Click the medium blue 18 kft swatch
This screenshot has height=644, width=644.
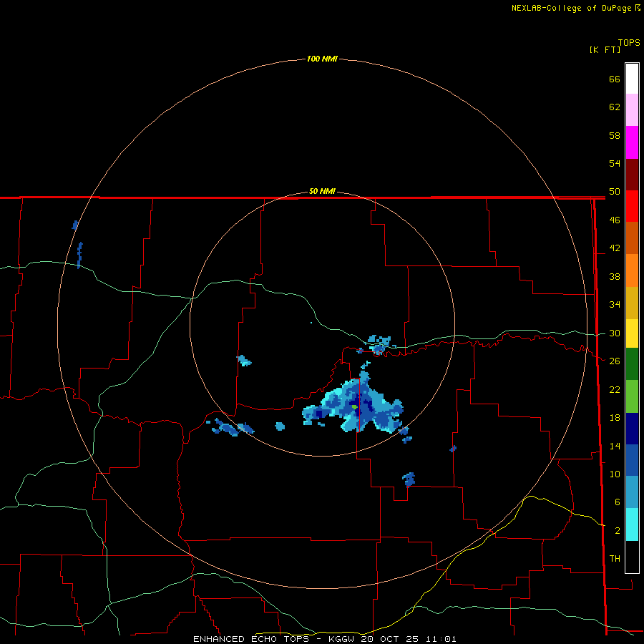(x=632, y=460)
